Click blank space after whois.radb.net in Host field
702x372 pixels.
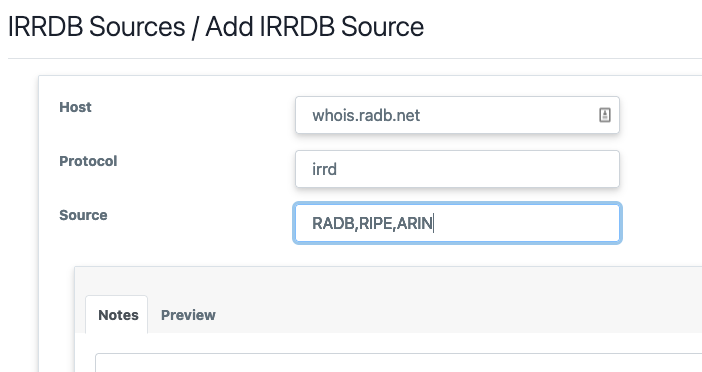(508, 115)
